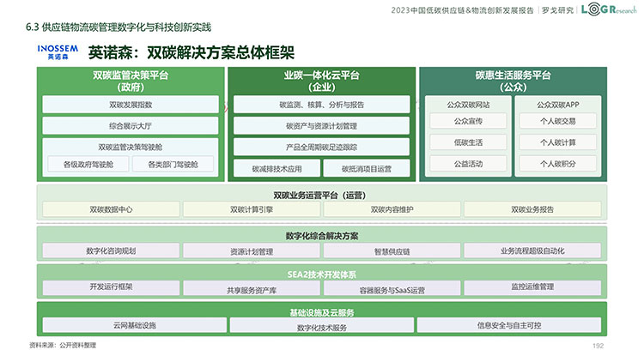
Task: Click the 碳减排技术应用 box
Action: click(276, 169)
